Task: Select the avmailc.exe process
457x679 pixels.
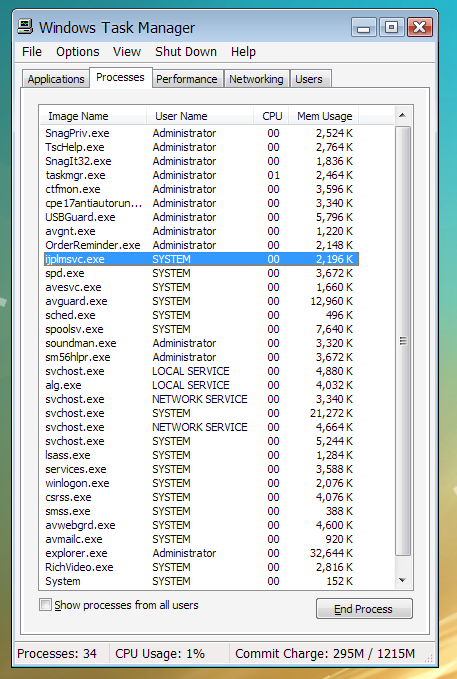Action: (x=201, y=539)
